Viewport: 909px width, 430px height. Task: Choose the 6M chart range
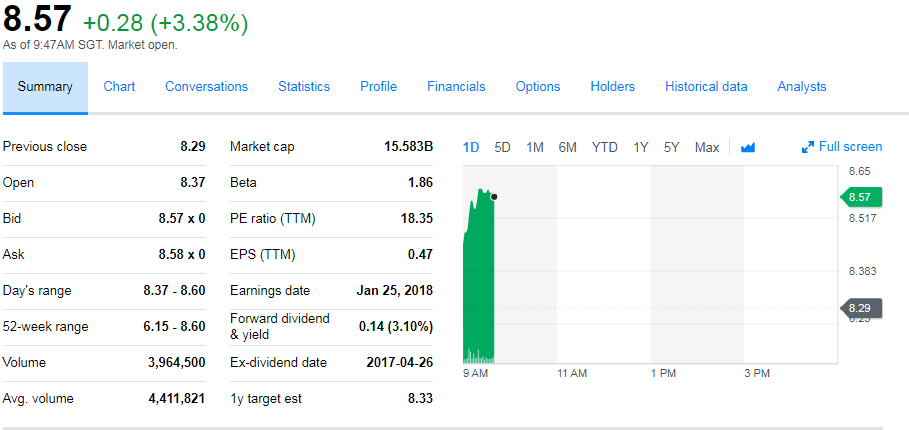click(567, 148)
